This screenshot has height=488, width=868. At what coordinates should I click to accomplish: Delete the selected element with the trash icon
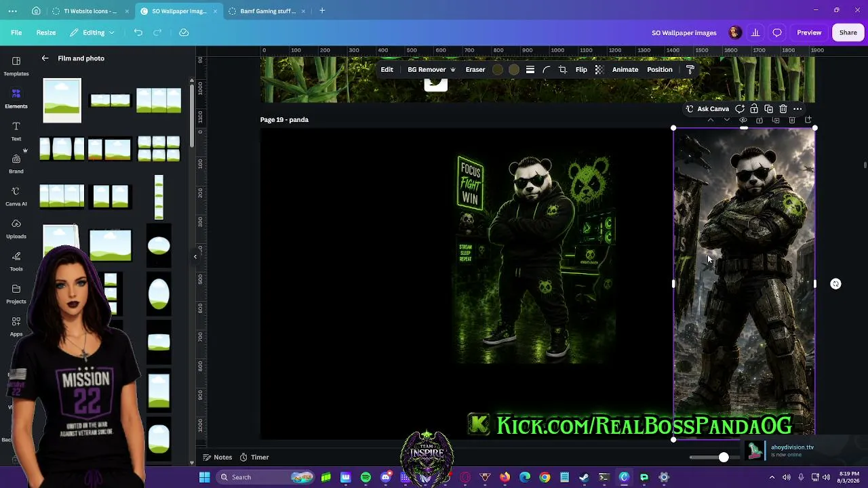783,109
